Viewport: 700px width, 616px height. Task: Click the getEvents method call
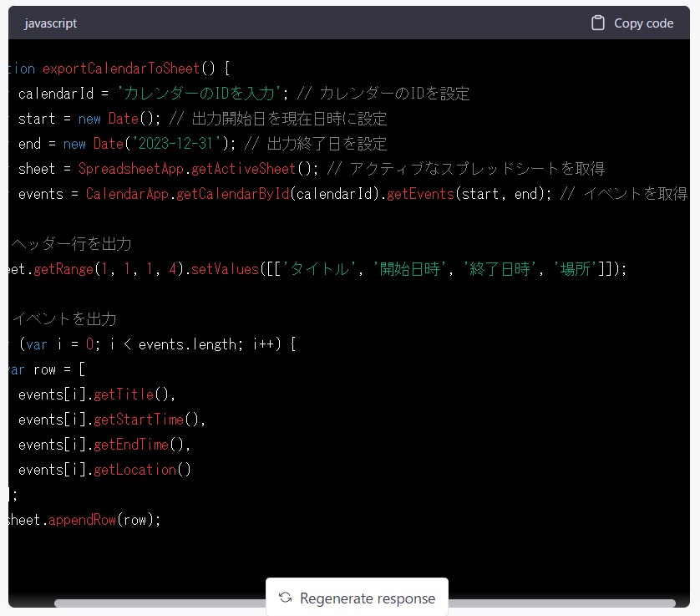coord(420,194)
